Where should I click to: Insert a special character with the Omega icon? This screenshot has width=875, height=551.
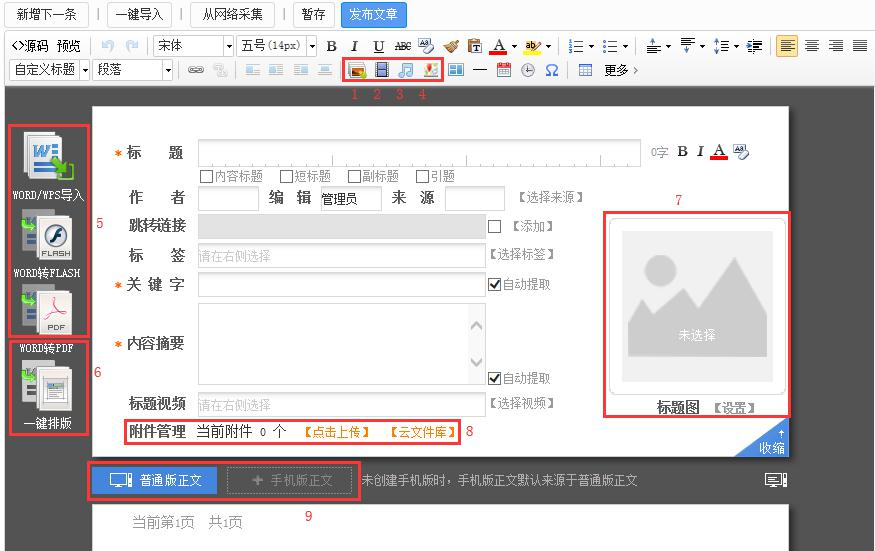(551, 70)
